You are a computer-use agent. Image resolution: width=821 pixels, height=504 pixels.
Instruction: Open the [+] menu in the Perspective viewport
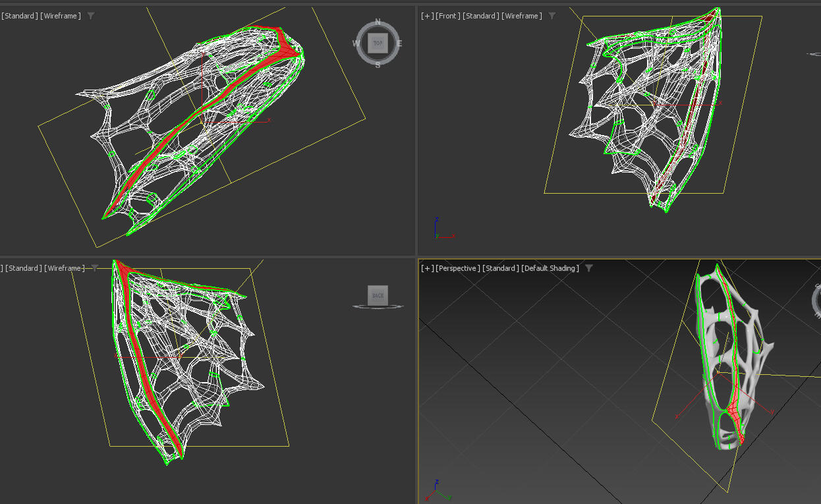pos(428,268)
